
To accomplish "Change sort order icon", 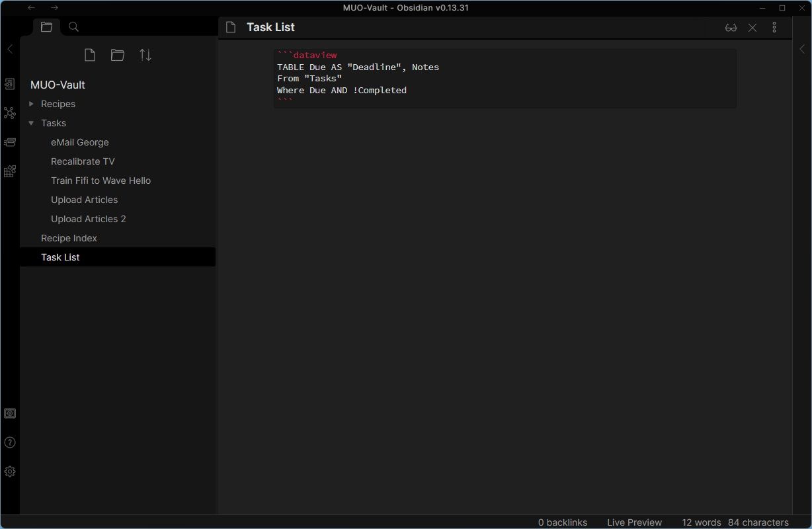I will 145,55.
